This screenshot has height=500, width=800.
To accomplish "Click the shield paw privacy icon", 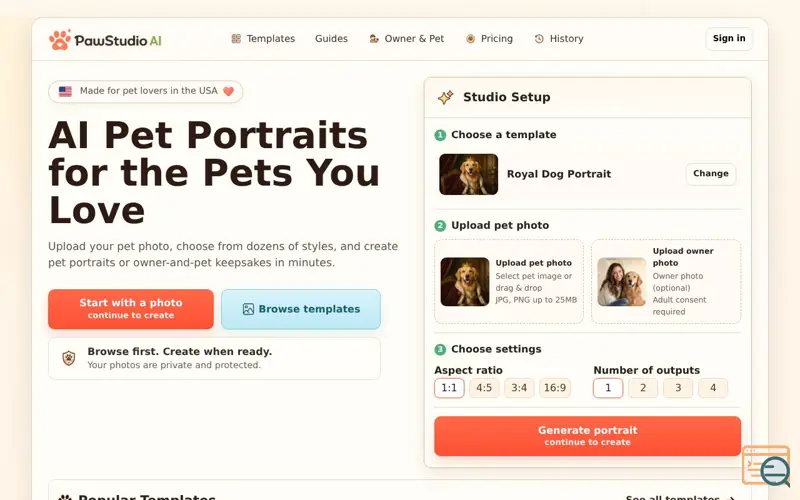I will 69,358.
